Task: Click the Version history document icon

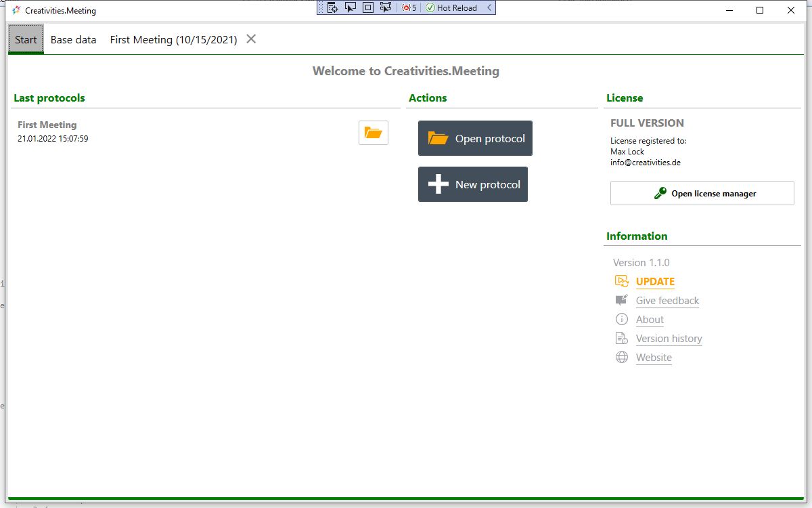Action: pyautogui.click(x=622, y=338)
